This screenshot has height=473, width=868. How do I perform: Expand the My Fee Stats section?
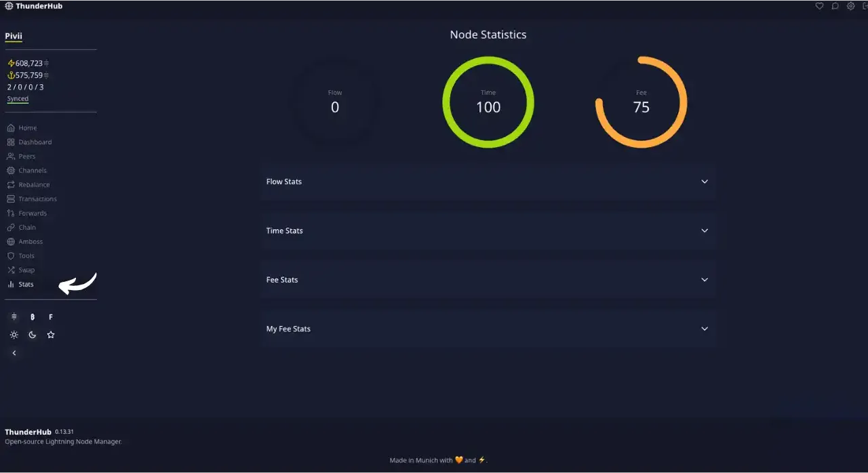point(488,329)
